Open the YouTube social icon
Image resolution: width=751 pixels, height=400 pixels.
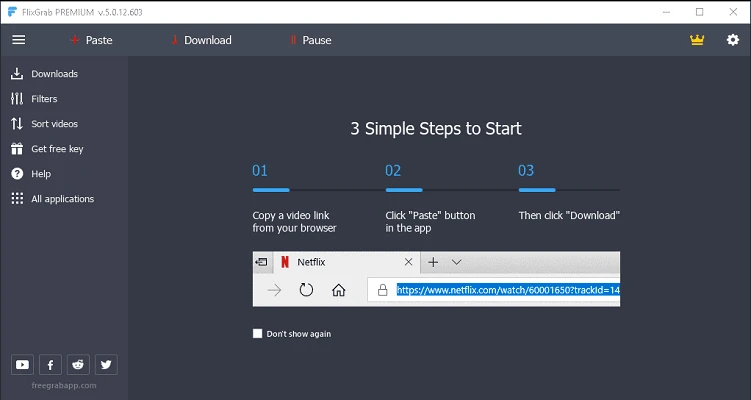pos(22,364)
